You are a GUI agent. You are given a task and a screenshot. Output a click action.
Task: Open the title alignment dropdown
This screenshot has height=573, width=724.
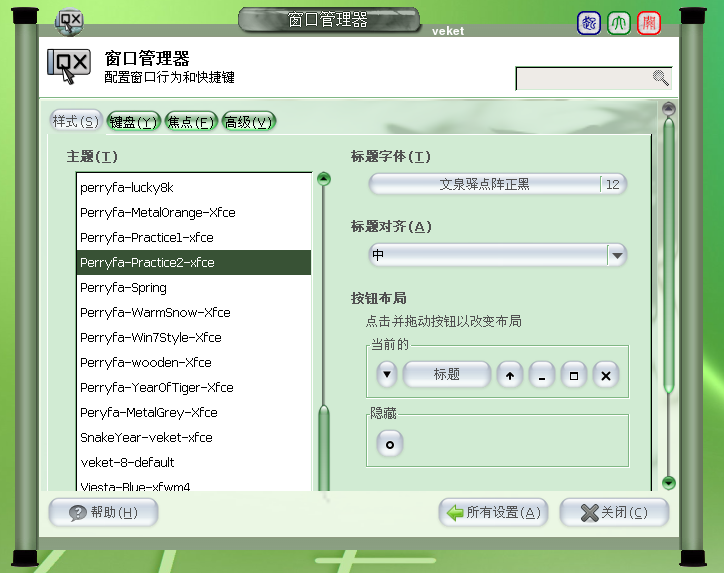click(x=497, y=255)
